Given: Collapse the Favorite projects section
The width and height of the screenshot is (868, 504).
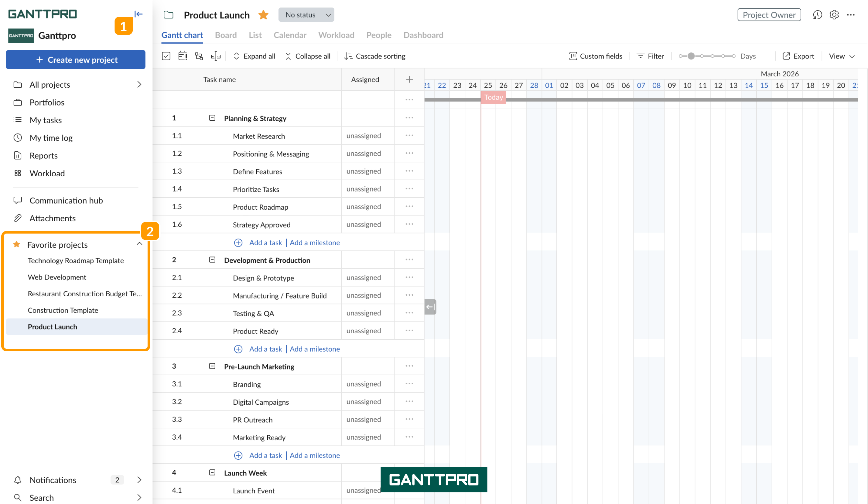Looking at the screenshot, I should (x=139, y=244).
